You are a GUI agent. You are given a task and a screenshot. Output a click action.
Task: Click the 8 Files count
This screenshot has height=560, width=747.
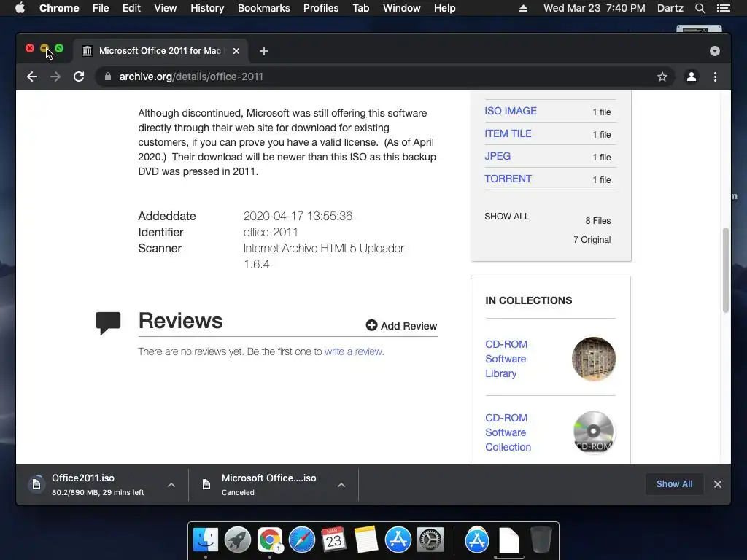[598, 220]
